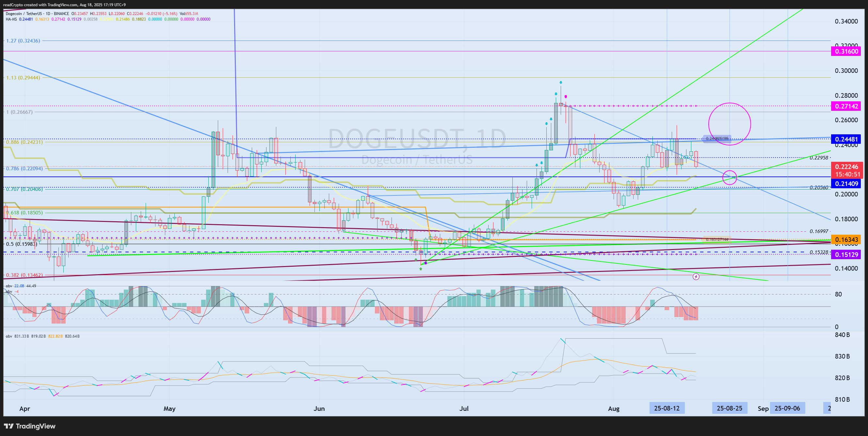Click the 0.16997 dashed line label

coord(819,231)
